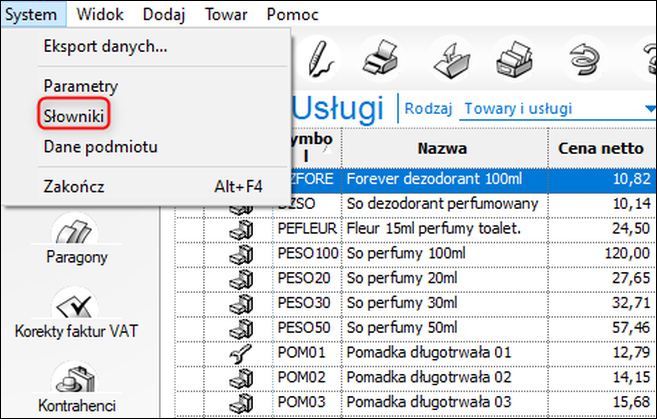The height and width of the screenshot is (419, 657).
Task: Choose Eksport danych menu entry
Action: click(105, 46)
